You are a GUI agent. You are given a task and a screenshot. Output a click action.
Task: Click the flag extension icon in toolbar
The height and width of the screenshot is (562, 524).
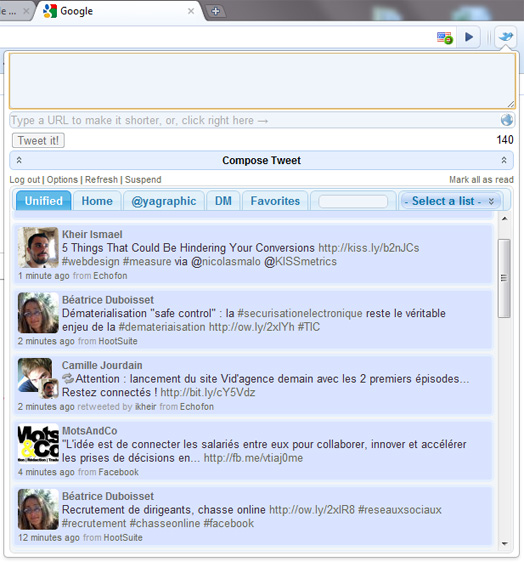445,38
